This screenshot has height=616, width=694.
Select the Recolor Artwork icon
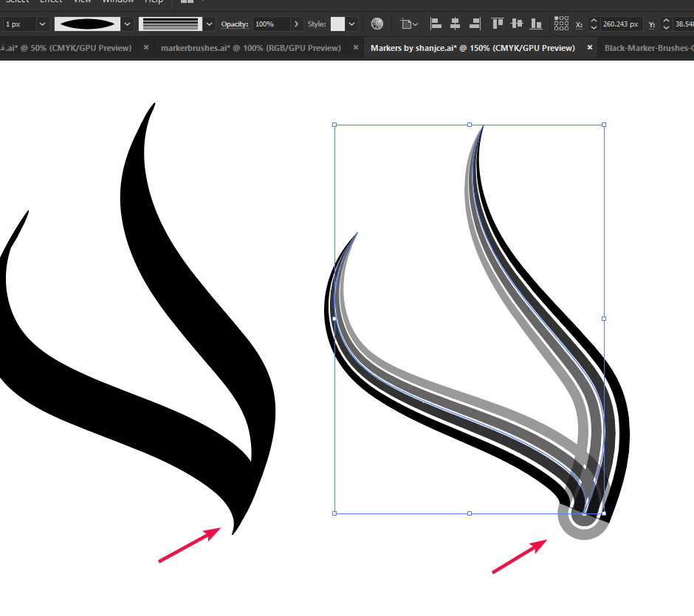pos(377,24)
